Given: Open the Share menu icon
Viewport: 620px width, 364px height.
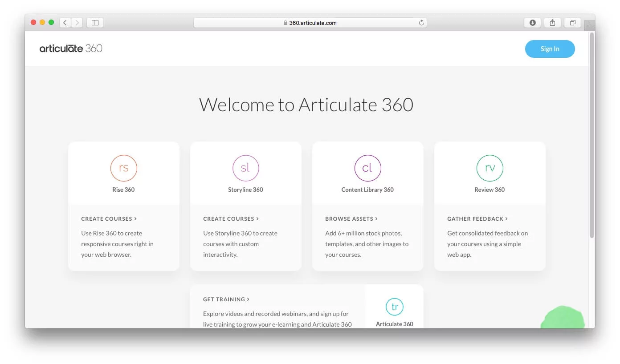Looking at the screenshot, I should pos(552,22).
